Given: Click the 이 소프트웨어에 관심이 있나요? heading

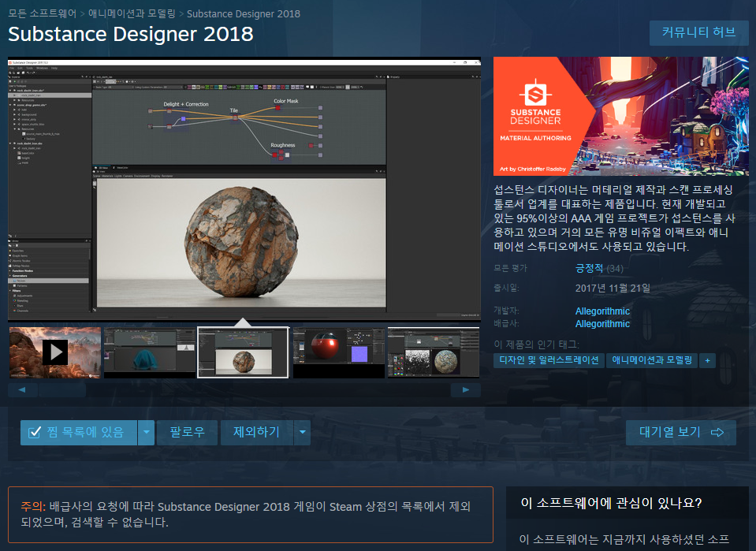Looking at the screenshot, I should 612,503.
